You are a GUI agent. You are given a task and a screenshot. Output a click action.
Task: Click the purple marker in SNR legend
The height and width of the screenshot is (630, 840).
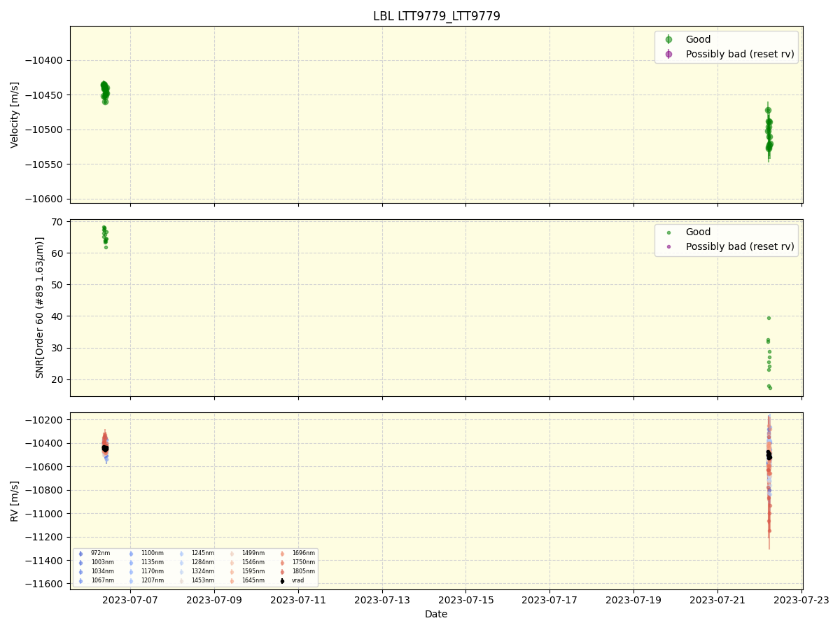[x=668, y=247]
